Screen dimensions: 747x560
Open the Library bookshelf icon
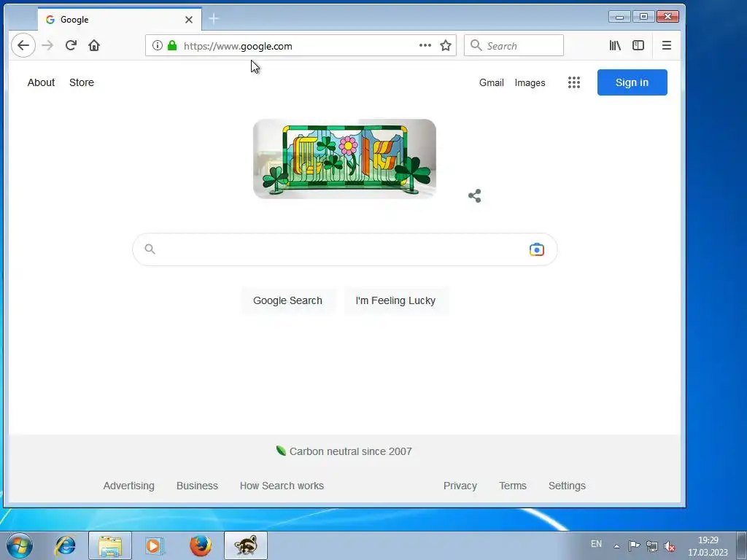coord(614,45)
